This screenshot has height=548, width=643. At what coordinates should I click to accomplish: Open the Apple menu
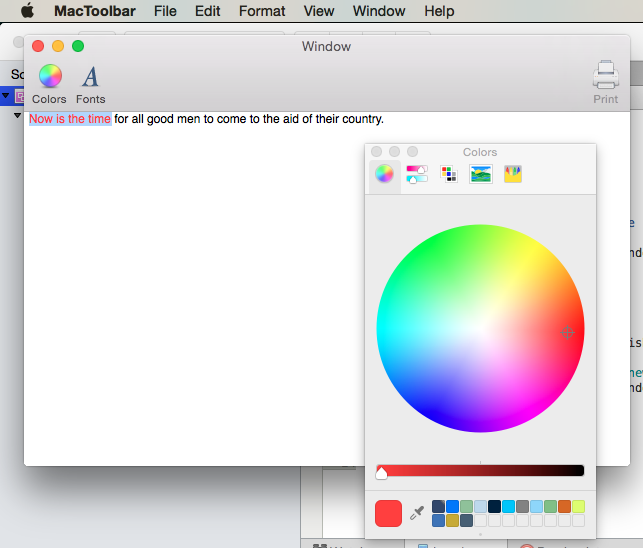pyautogui.click(x=27, y=11)
